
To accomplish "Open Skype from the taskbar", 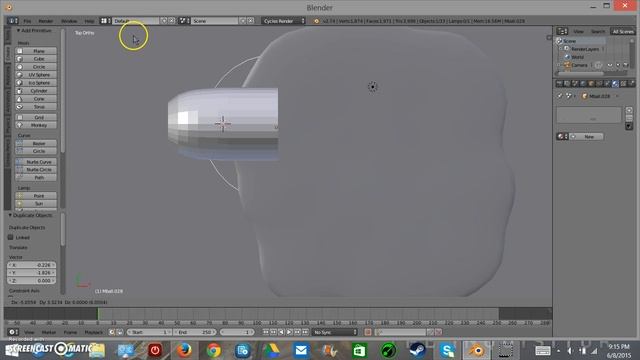I will tap(447, 350).
